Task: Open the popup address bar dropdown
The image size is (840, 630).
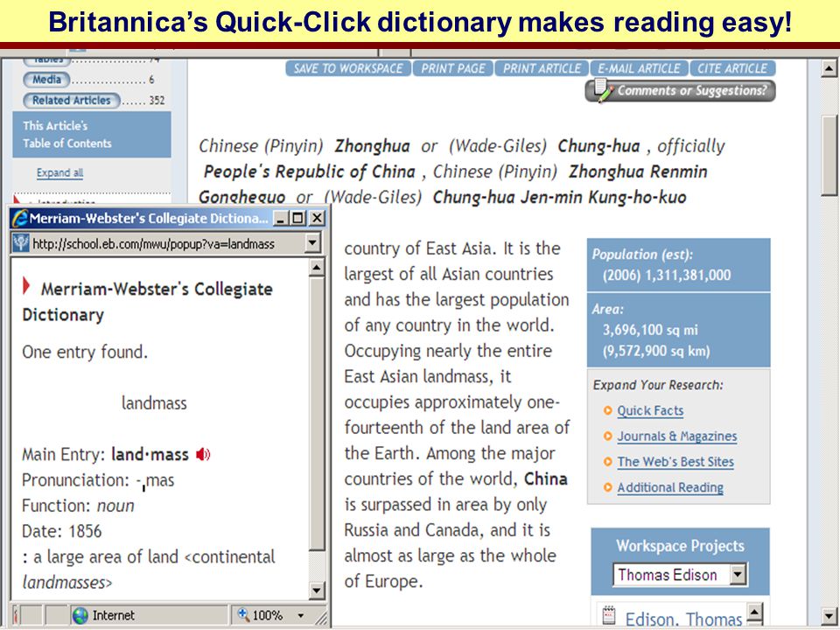Action: click(312, 243)
